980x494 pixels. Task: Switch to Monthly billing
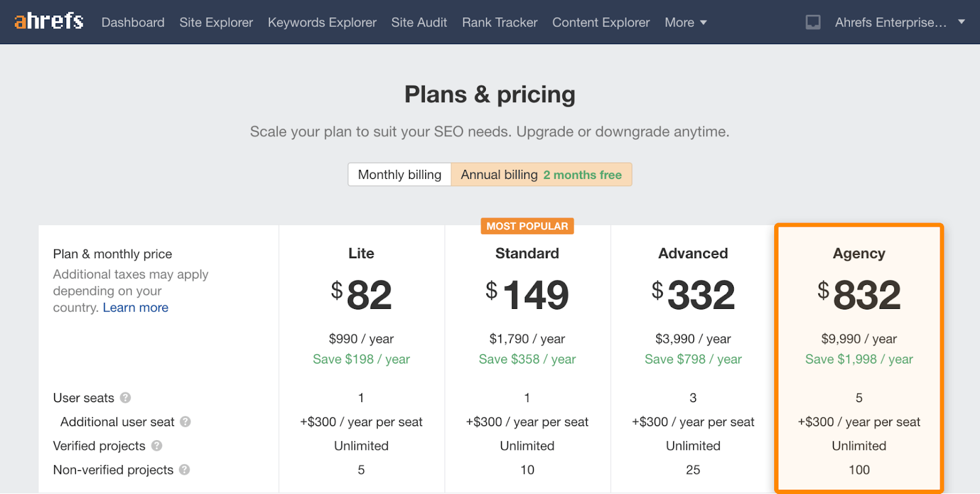coord(399,175)
